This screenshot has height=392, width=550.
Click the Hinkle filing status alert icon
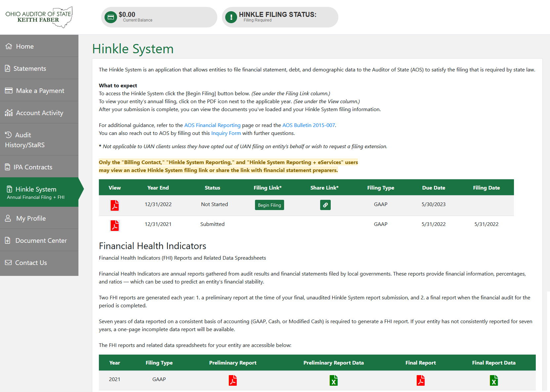click(231, 17)
